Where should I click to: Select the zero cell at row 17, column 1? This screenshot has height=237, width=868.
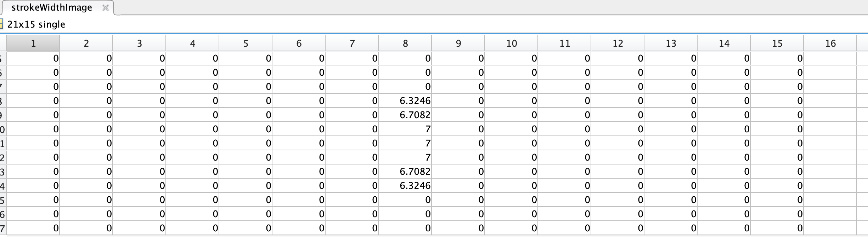[x=33, y=228]
